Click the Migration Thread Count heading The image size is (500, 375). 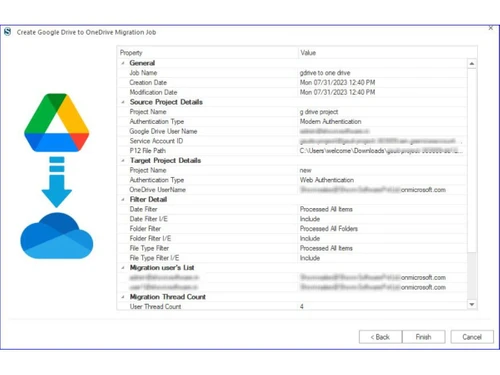167,297
